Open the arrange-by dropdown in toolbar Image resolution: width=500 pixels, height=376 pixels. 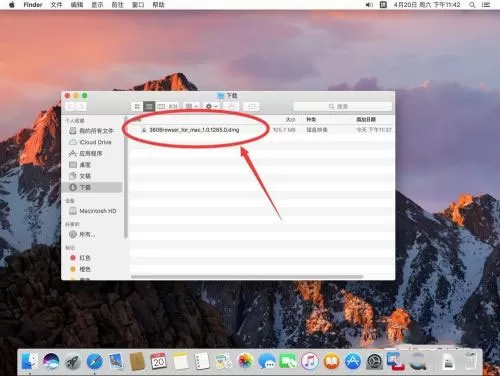191,106
